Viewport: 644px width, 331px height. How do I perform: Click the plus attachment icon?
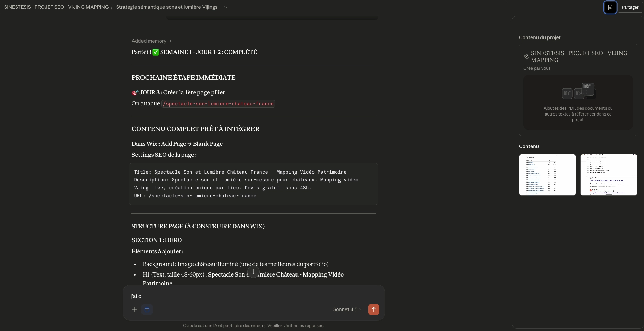click(x=135, y=309)
